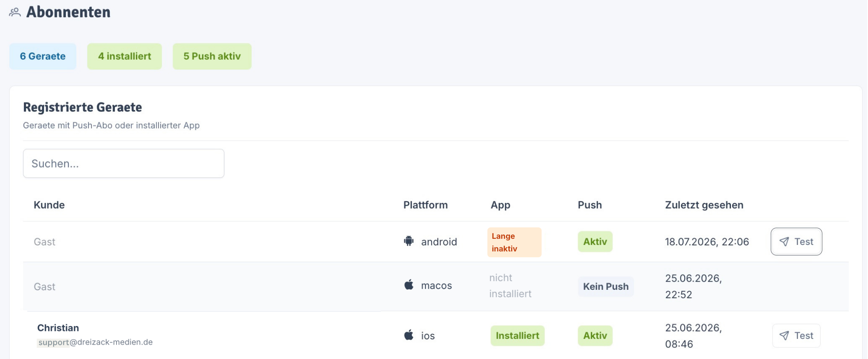Send test push to Christian's ios device
868x359 pixels.
tap(796, 336)
